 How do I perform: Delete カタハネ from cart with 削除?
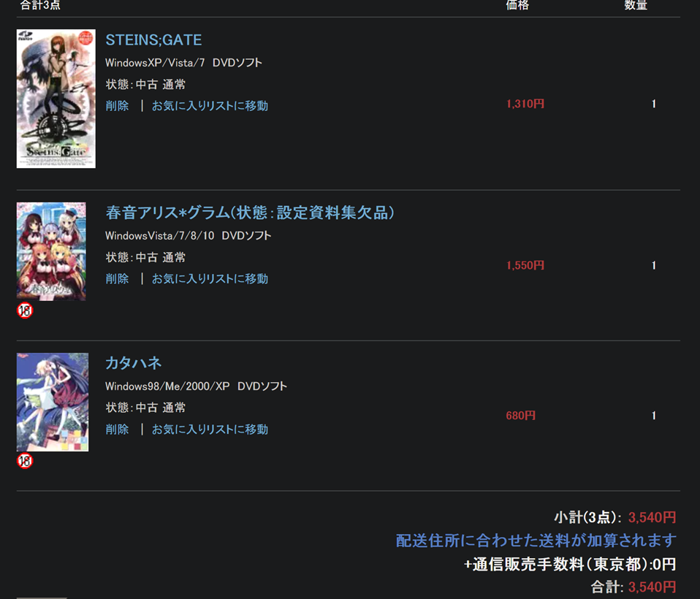[x=117, y=430]
